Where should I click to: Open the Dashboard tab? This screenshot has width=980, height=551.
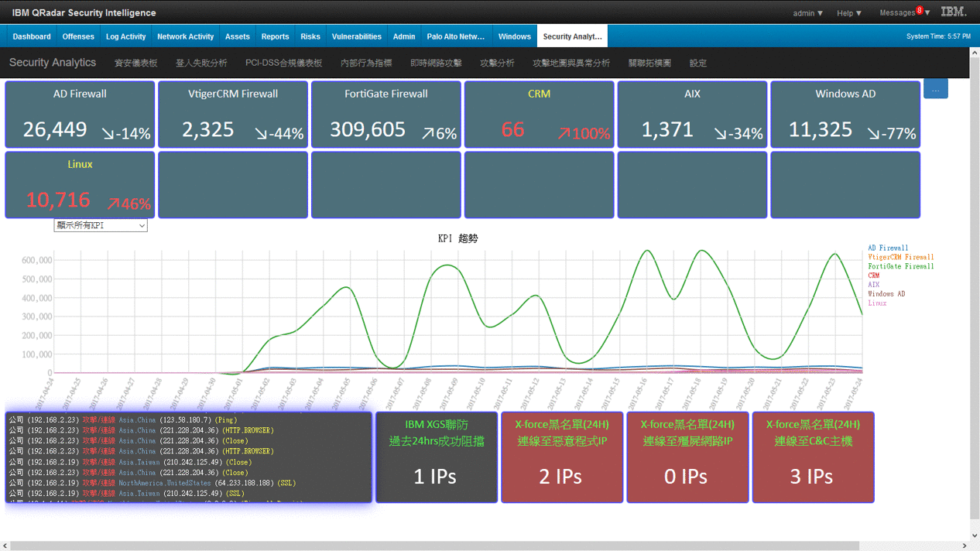pyautogui.click(x=32, y=36)
